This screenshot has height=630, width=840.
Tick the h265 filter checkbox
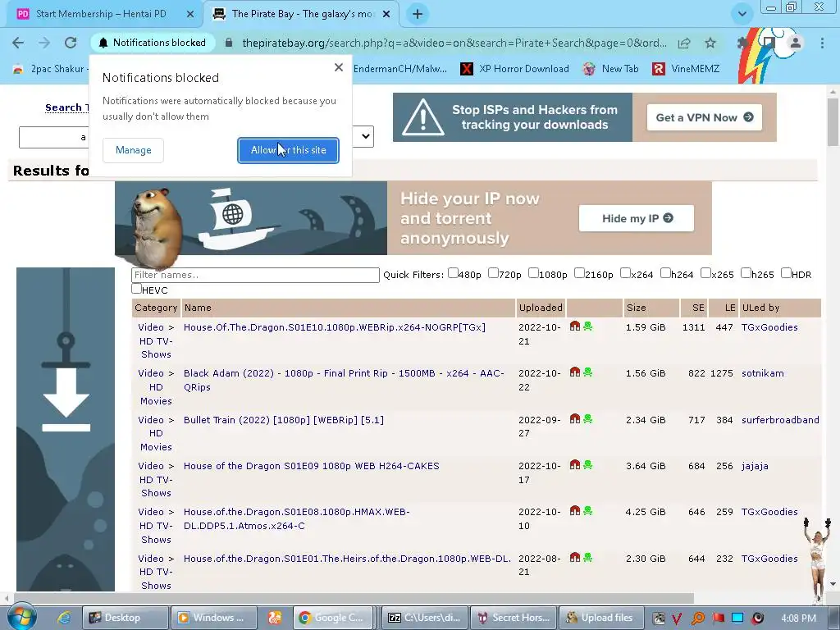tap(746, 273)
